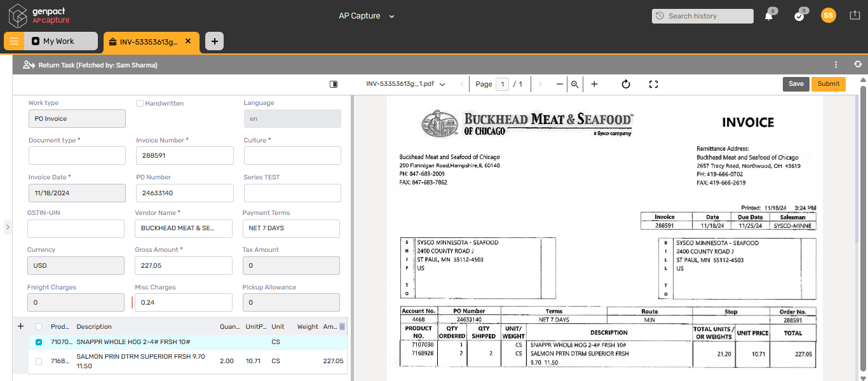
Task: Open the SS user avatar
Action: point(828,16)
